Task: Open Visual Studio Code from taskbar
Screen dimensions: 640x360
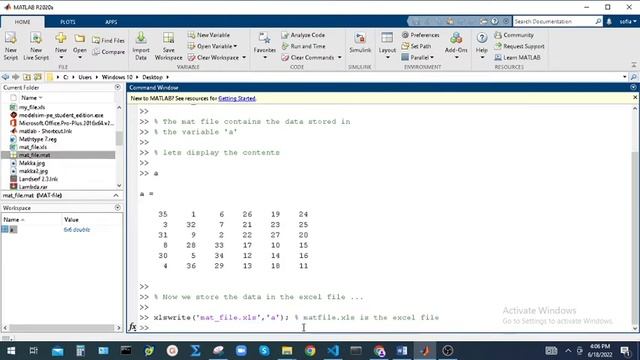Action: [x=333, y=351]
